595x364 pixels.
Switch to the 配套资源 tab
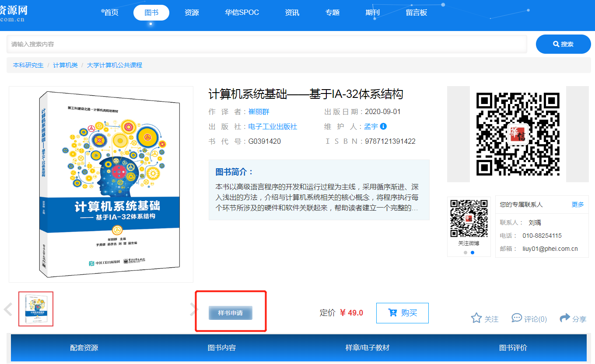point(84,348)
